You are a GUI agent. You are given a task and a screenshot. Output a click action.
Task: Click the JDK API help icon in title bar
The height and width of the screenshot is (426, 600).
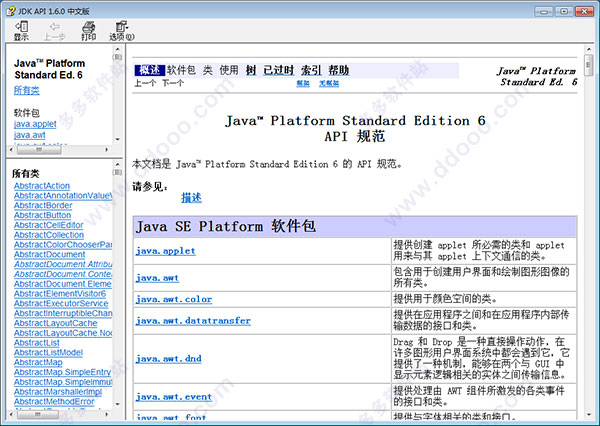click(x=11, y=11)
